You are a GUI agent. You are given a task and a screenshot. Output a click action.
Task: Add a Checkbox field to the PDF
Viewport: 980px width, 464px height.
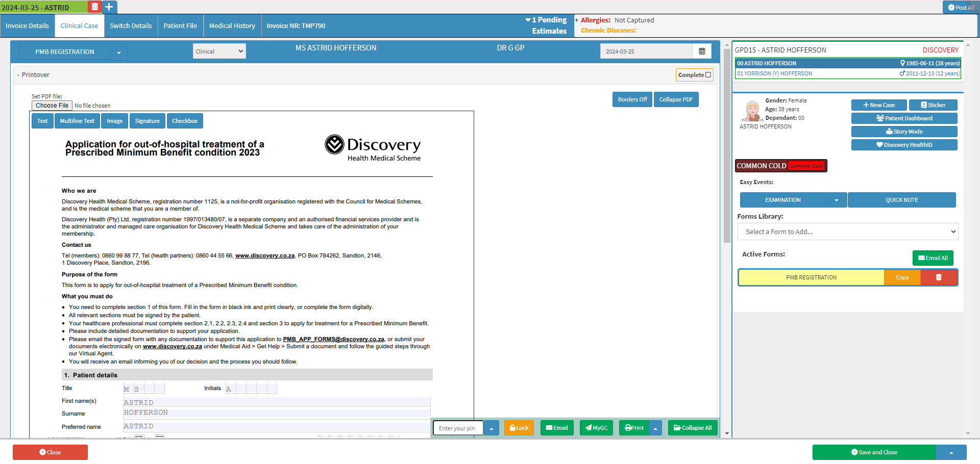point(185,121)
